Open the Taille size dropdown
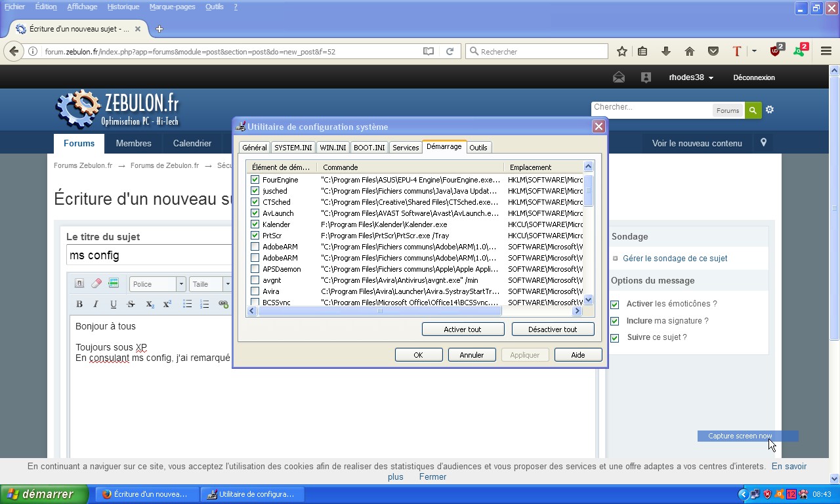The width and height of the screenshot is (840, 504). pos(211,284)
